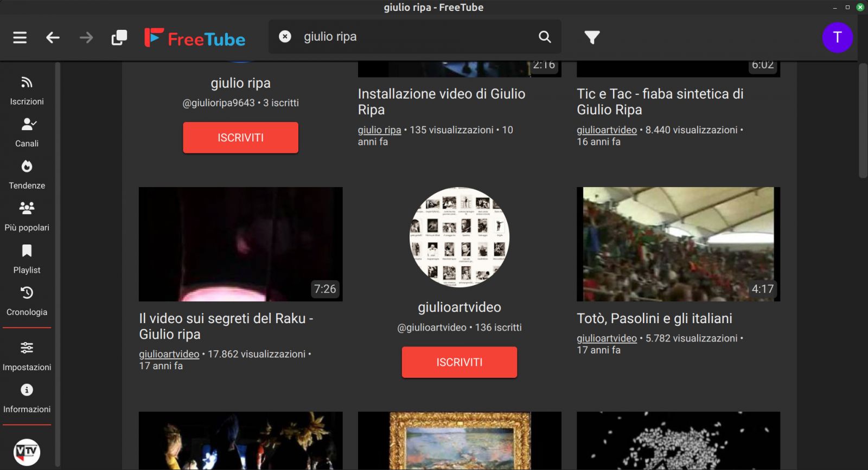The height and width of the screenshot is (470, 868).
Task: Open the framed painting video thumbnail
Action: (x=459, y=441)
